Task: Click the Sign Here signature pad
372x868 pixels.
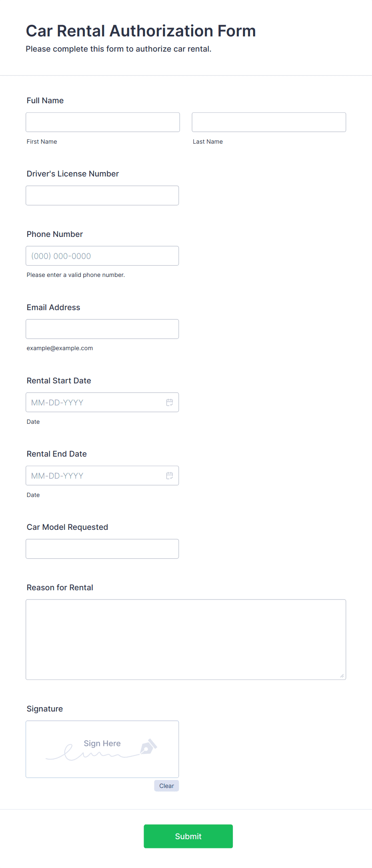Action: (x=102, y=749)
